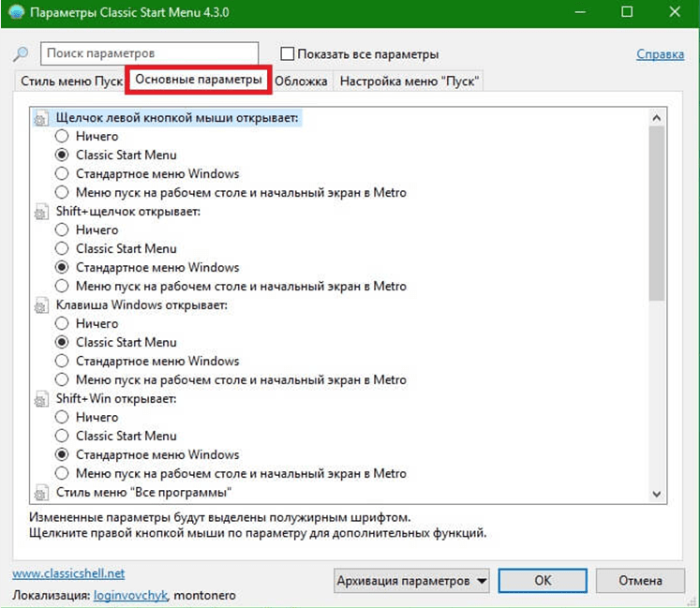Click the setting icon beside 'Стиль меню Все программы'

[x=40, y=492]
